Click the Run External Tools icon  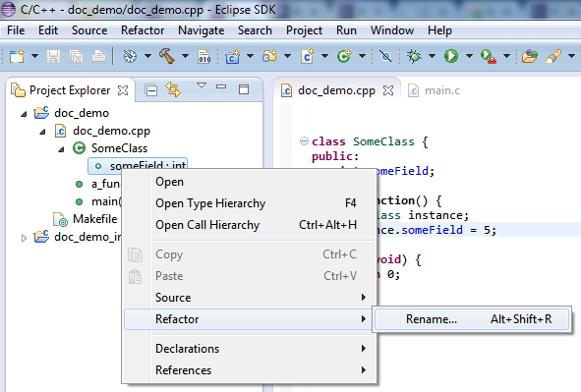(489, 57)
